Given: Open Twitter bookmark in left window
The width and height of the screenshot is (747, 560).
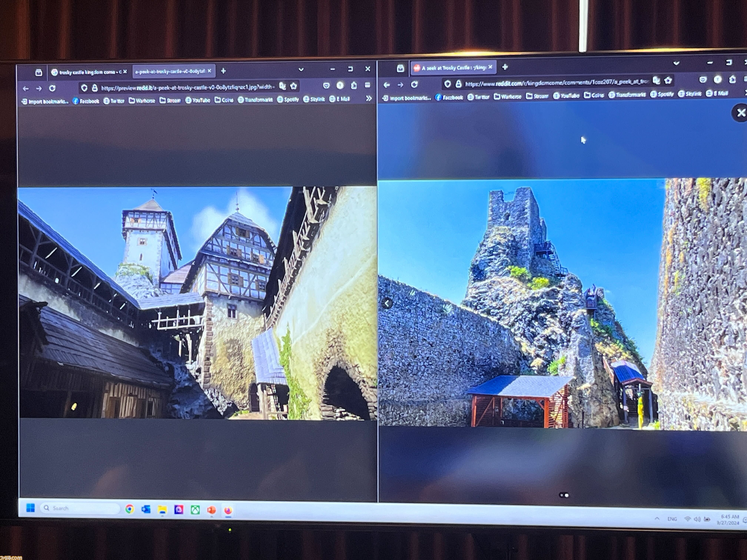Looking at the screenshot, I should point(114,101).
